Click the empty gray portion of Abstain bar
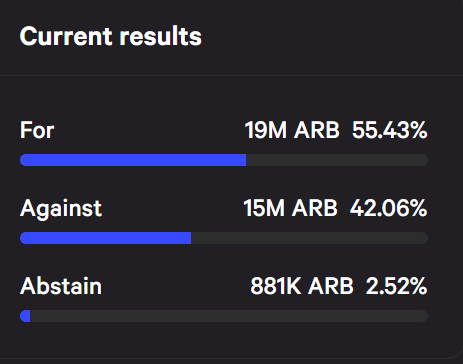 (x=229, y=316)
